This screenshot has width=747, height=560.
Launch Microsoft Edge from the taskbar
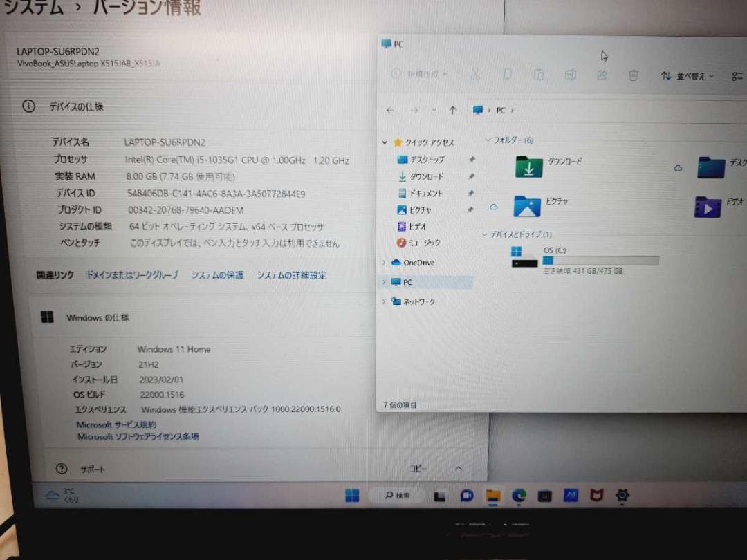[517, 496]
